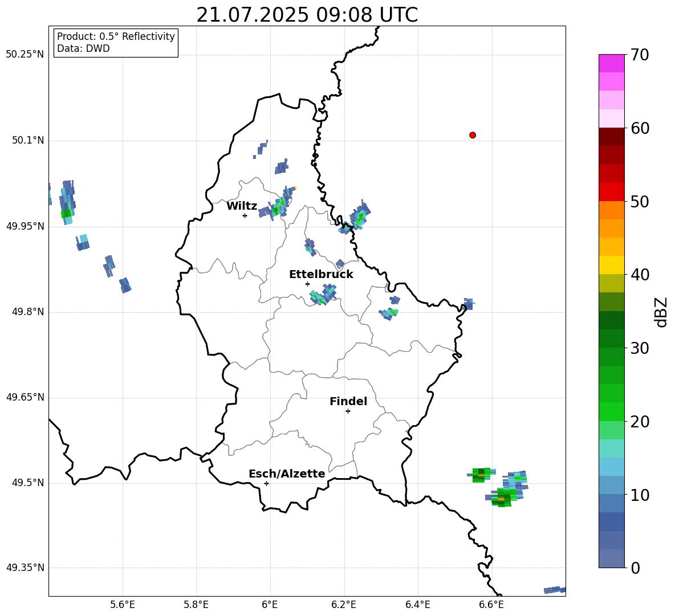This screenshot has height=616, width=675.
Task: Click the 20 value on the colorbar
Action: [x=640, y=422]
